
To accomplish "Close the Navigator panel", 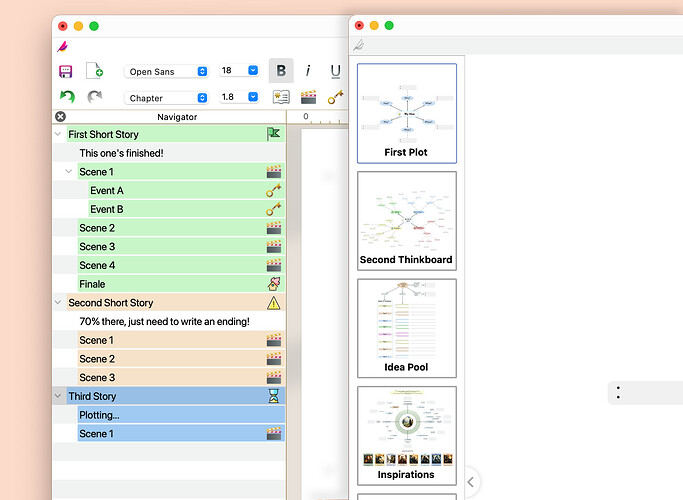I will point(61,116).
